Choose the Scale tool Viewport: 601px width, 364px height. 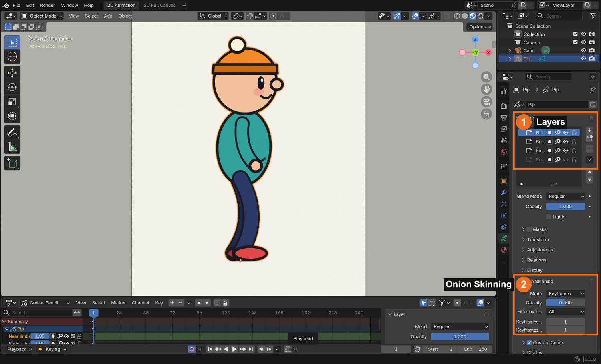click(x=12, y=102)
